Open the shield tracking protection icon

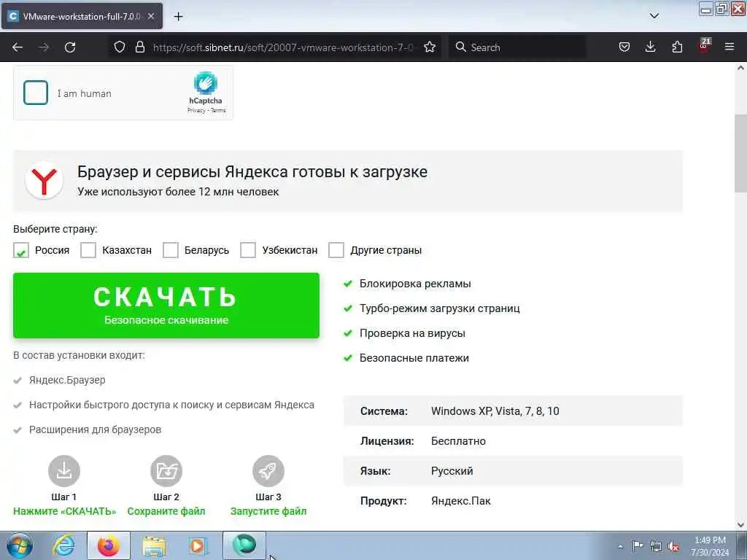click(120, 47)
